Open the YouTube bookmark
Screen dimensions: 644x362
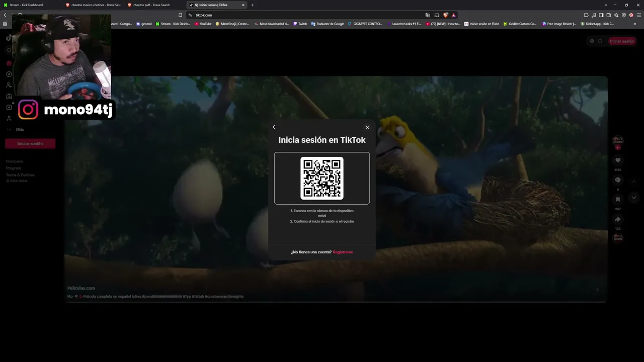pos(203,24)
